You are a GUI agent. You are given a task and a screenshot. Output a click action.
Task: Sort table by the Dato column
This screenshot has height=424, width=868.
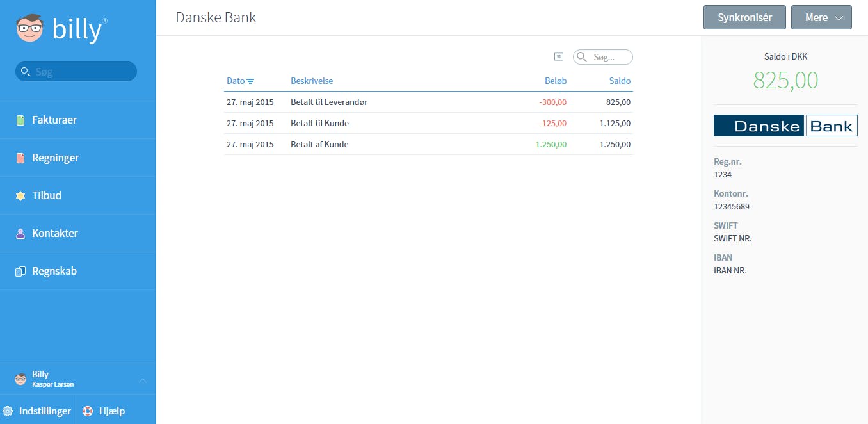tap(236, 81)
